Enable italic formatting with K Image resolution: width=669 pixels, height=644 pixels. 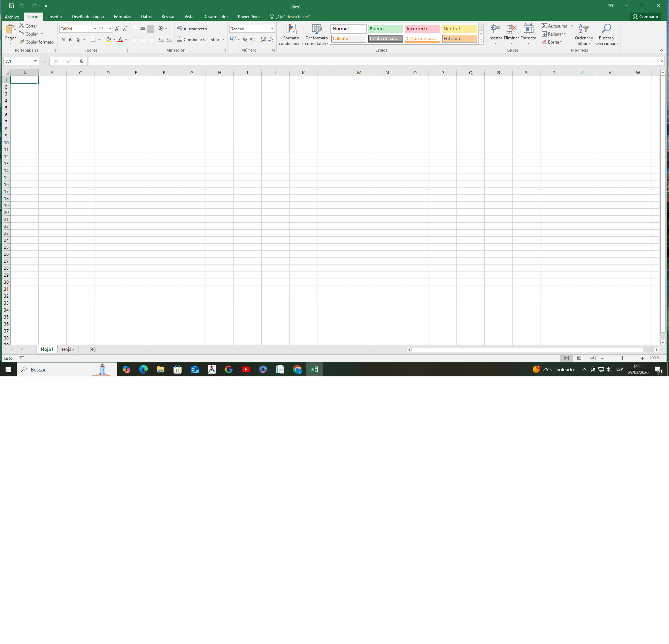point(70,39)
